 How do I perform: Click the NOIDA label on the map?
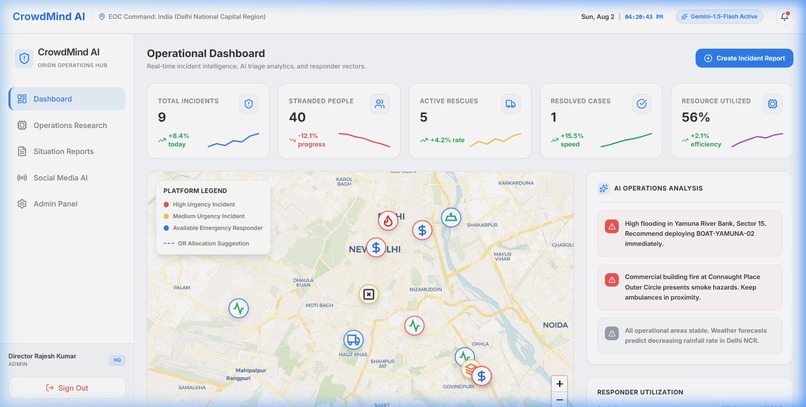556,325
